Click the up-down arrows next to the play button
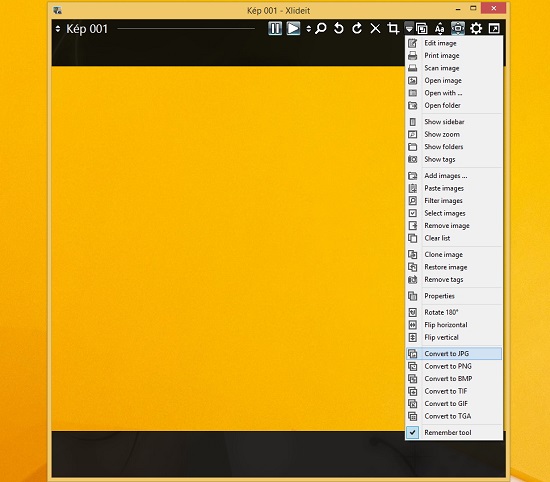The width and height of the screenshot is (550, 482). point(308,29)
